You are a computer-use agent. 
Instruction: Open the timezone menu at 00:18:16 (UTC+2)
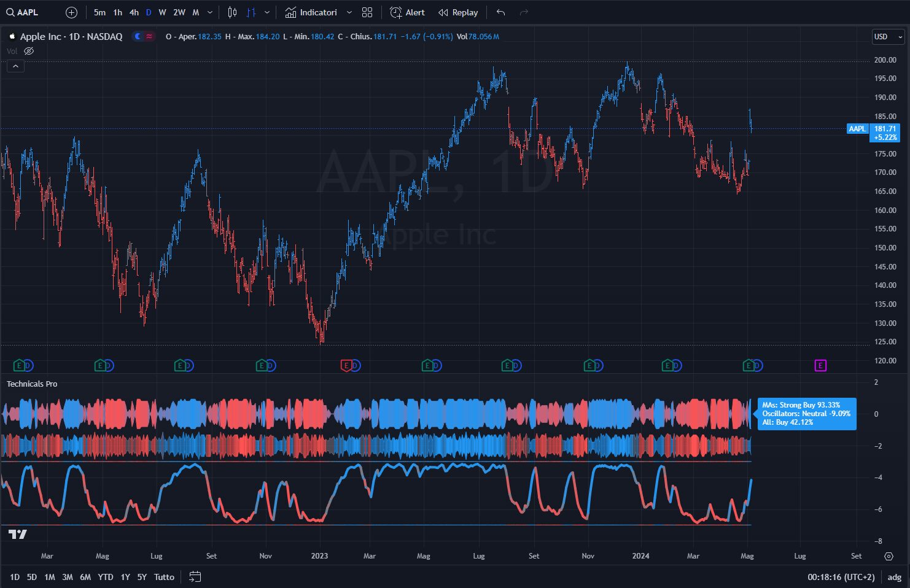[841, 577]
